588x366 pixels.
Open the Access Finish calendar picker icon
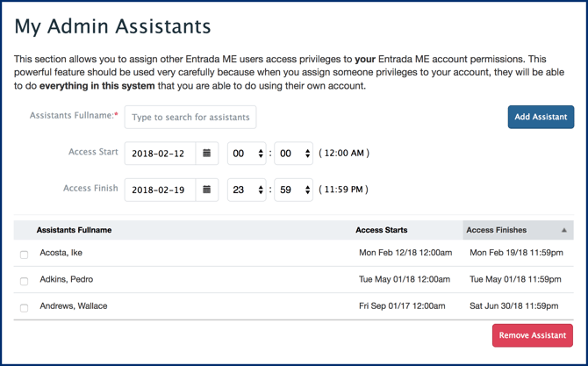[x=207, y=190]
